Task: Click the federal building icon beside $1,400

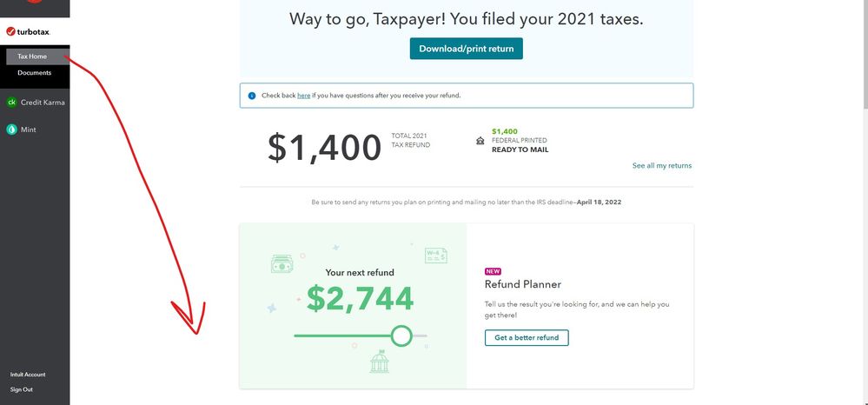Action: tap(480, 141)
